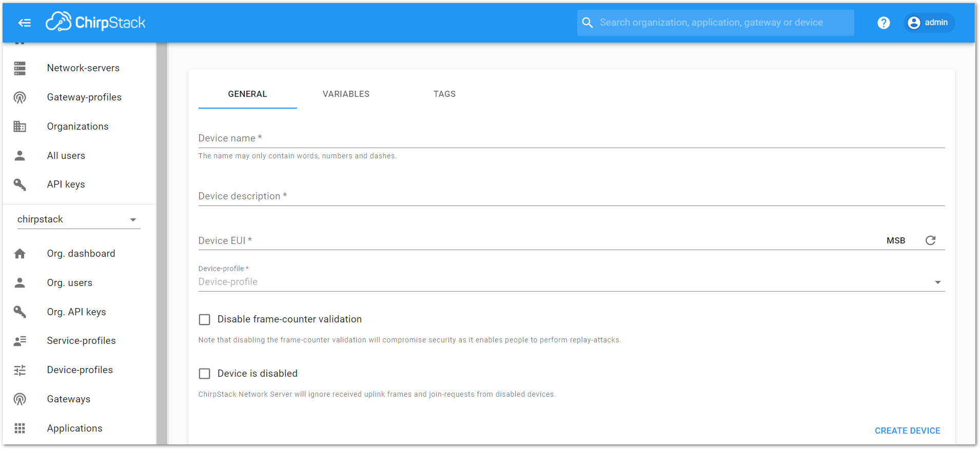Click the Org. dashboard home icon
The height and width of the screenshot is (449, 980).
pos(20,254)
